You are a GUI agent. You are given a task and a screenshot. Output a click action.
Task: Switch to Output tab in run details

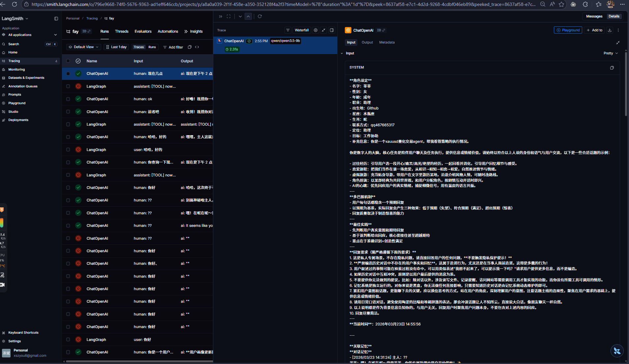click(x=367, y=43)
